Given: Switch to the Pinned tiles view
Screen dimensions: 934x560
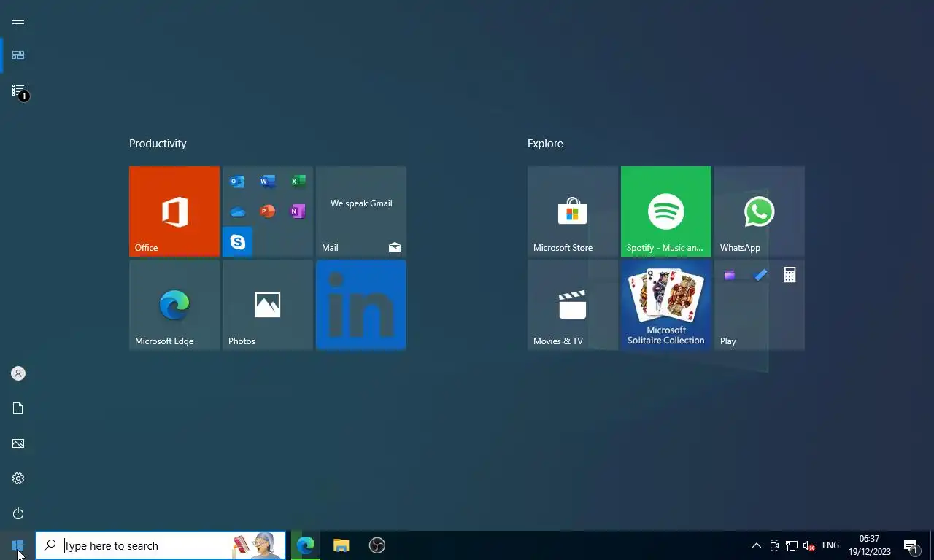Looking at the screenshot, I should tap(18, 55).
